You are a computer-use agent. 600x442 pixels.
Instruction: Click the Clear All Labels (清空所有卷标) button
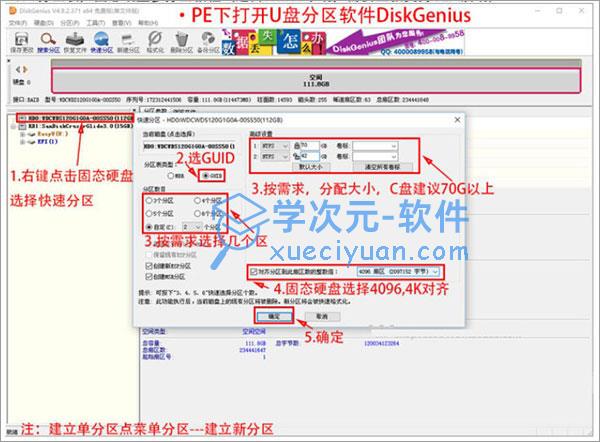382,167
